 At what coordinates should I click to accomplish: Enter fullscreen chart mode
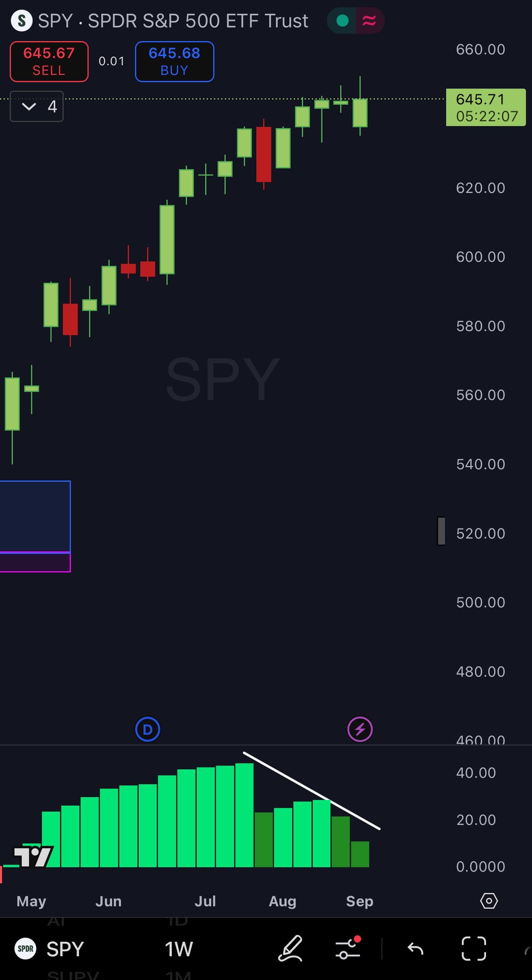pos(474,948)
